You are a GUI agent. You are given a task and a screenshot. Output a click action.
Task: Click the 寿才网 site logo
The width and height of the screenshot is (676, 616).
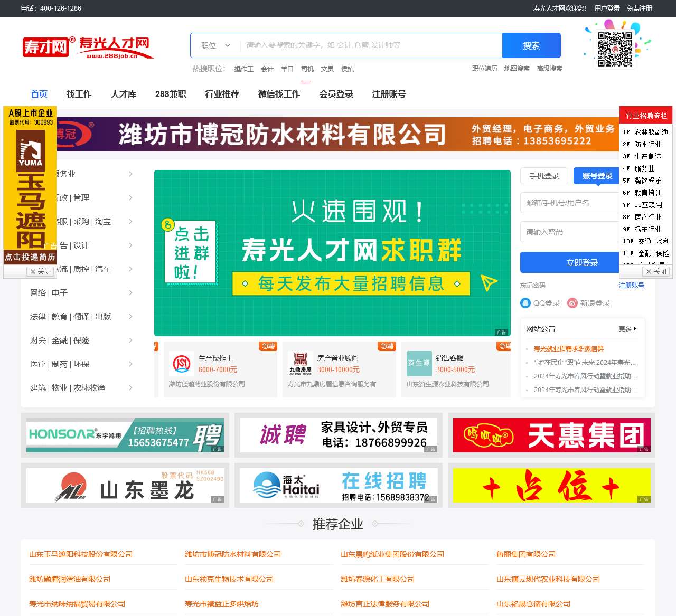pos(88,47)
